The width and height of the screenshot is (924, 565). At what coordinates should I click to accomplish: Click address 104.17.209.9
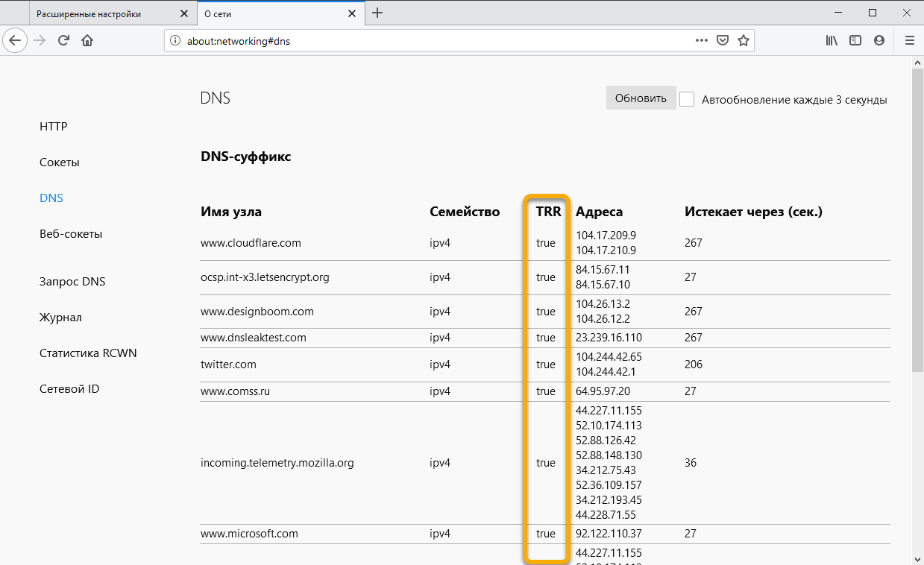606,236
